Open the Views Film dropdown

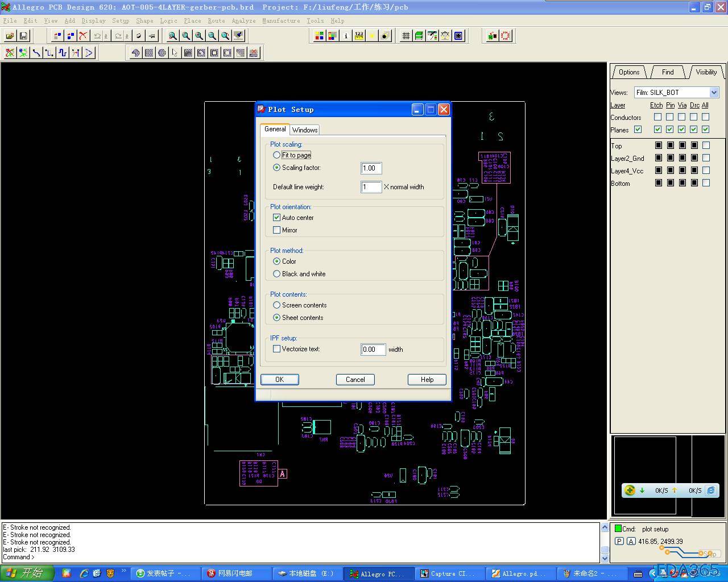(714, 93)
